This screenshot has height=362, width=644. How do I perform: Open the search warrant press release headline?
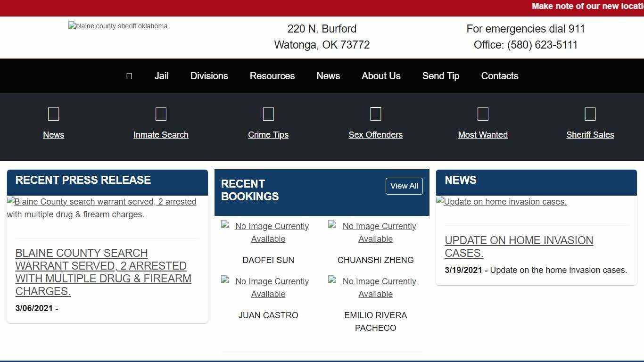coord(103,272)
